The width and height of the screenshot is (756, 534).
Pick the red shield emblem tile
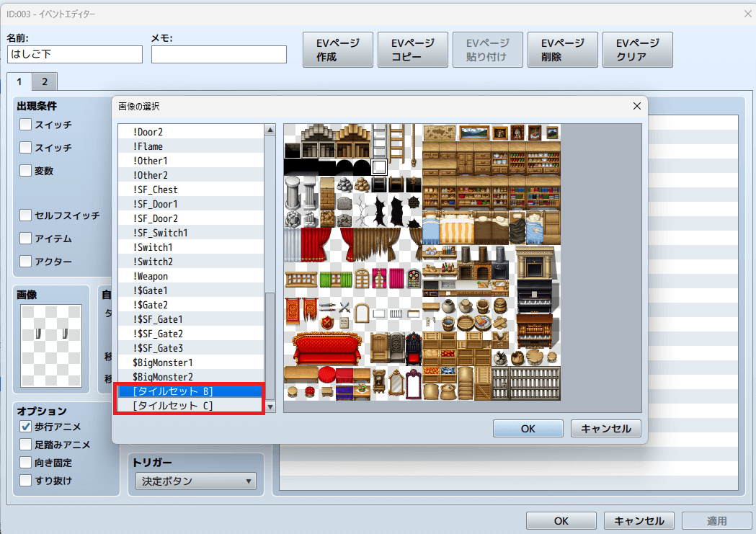[x=327, y=322]
